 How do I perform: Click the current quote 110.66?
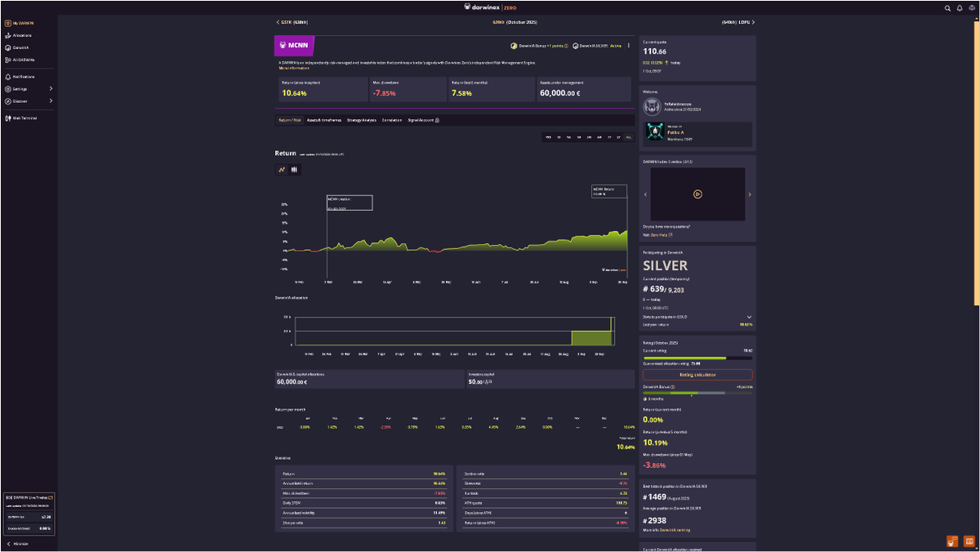(x=655, y=51)
